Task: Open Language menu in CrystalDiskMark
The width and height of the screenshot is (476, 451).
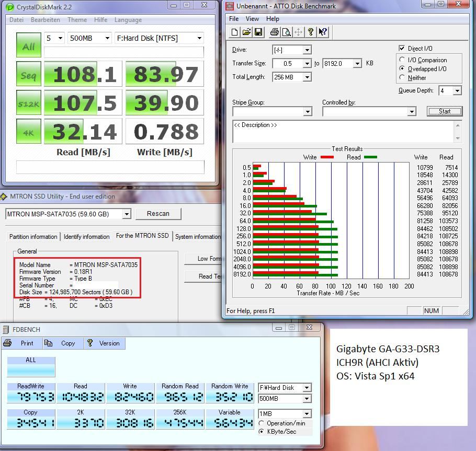Action: pos(128,20)
